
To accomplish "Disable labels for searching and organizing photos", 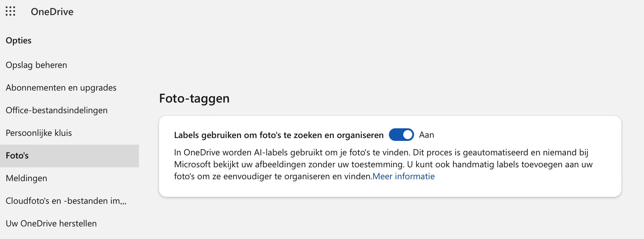I will pyautogui.click(x=401, y=135).
